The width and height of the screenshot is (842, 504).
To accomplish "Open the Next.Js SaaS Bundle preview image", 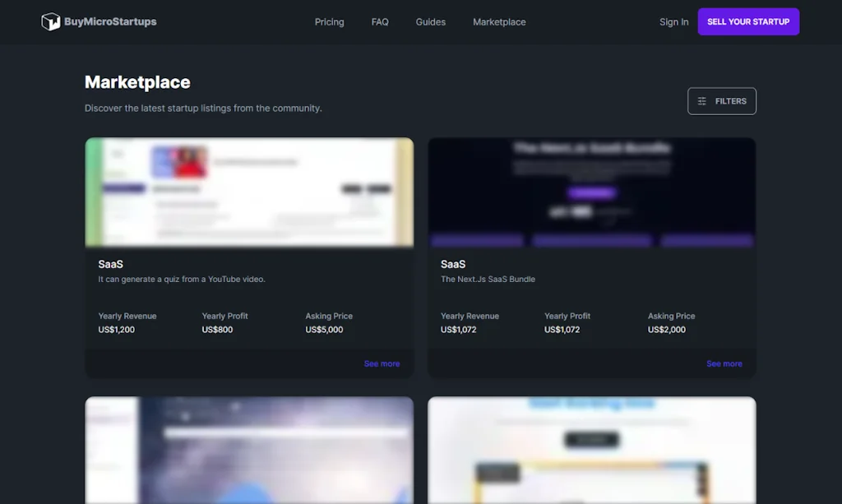I will click(591, 192).
